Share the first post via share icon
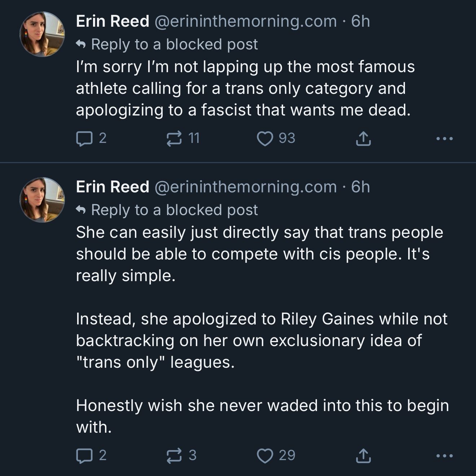 363,139
